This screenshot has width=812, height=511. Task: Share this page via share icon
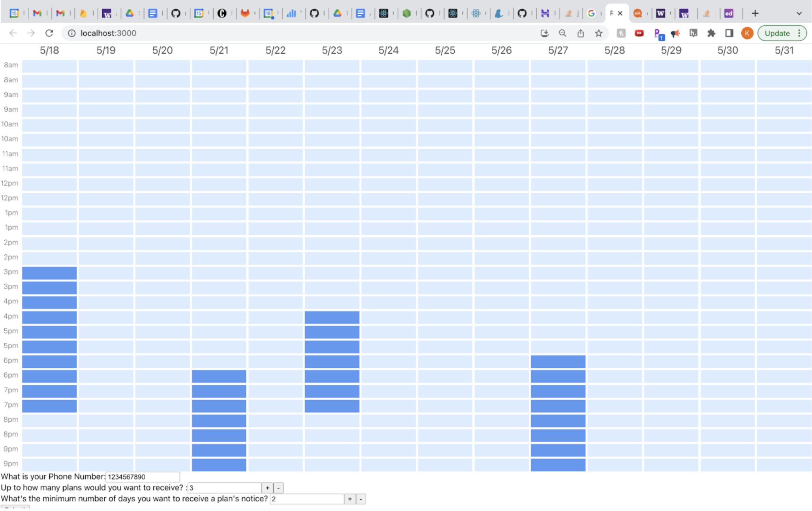tap(581, 33)
